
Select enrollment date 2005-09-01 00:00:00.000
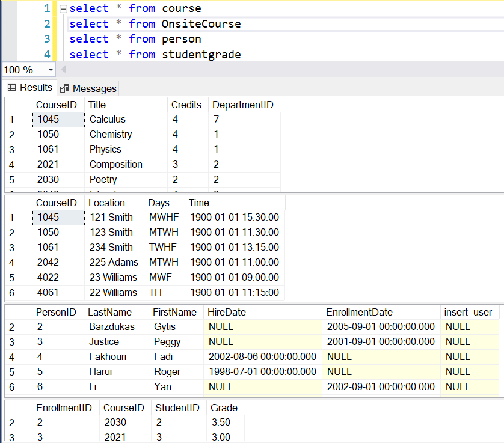[x=381, y=327]
